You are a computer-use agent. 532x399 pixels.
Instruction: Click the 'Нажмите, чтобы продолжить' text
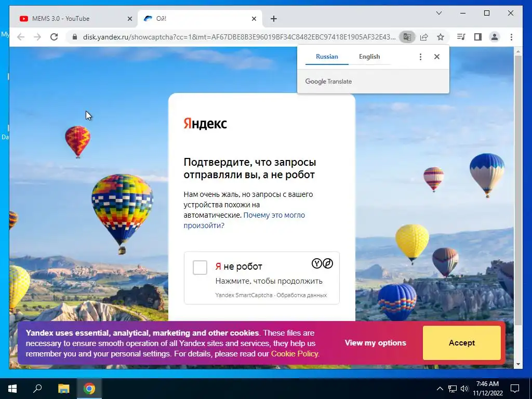pos(269,281)
